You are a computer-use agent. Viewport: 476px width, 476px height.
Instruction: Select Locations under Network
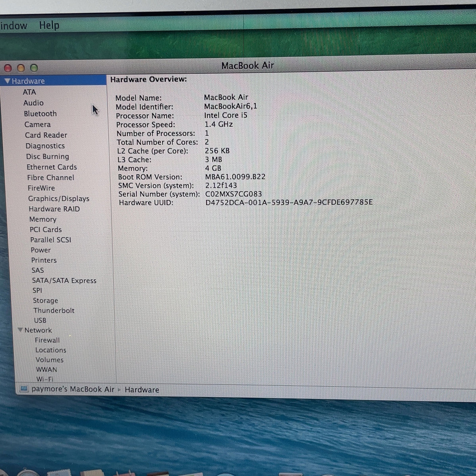coord(51,350)
